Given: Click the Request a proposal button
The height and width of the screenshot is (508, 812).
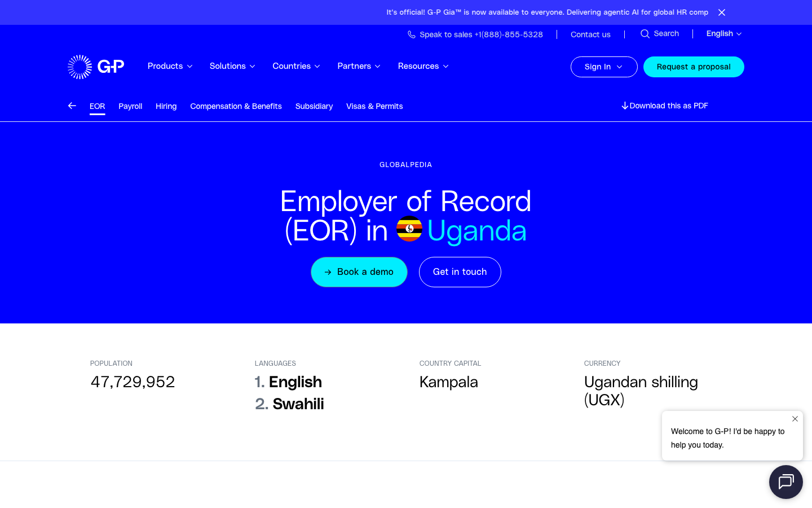Looking at the screenshot, I should click(x=694, y=67).
